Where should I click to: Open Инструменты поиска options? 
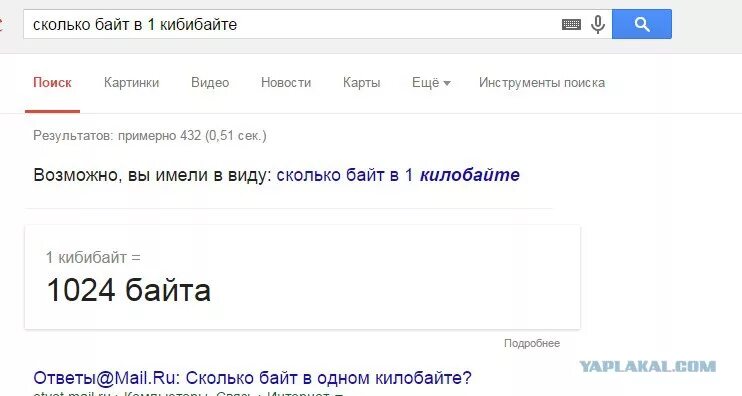(542, 83)
